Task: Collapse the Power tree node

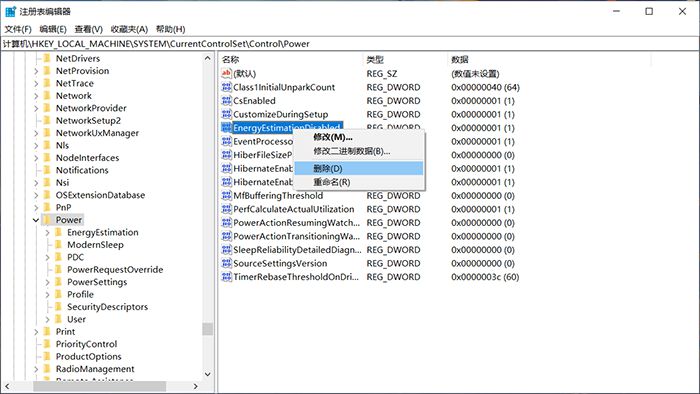Action: point(36,220)
